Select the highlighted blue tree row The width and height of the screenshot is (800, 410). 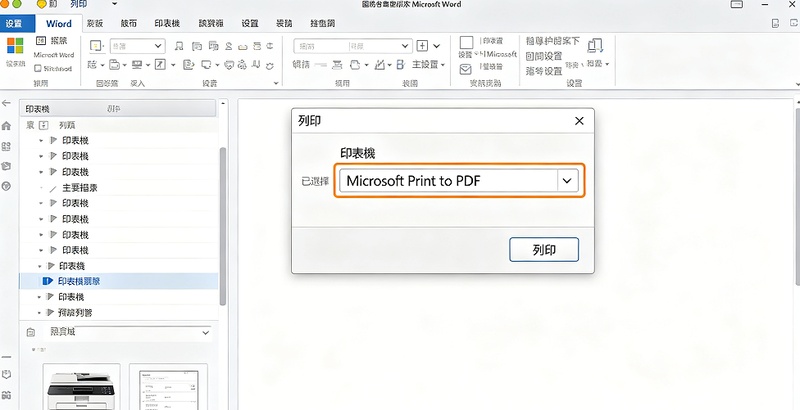point(119,281)
